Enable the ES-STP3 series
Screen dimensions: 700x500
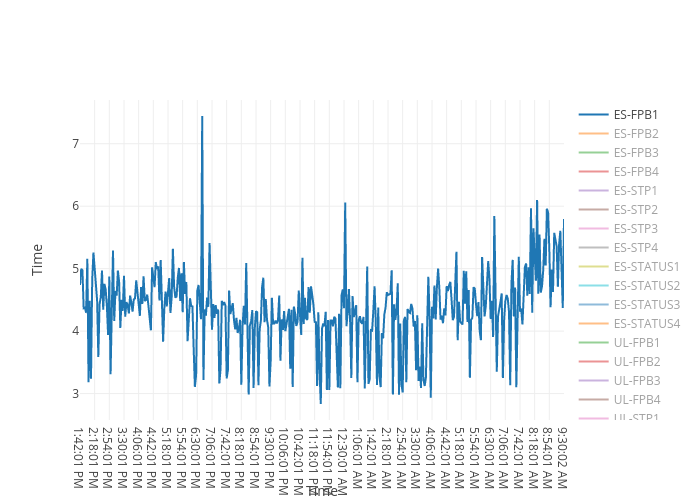[x=635, y=229]
